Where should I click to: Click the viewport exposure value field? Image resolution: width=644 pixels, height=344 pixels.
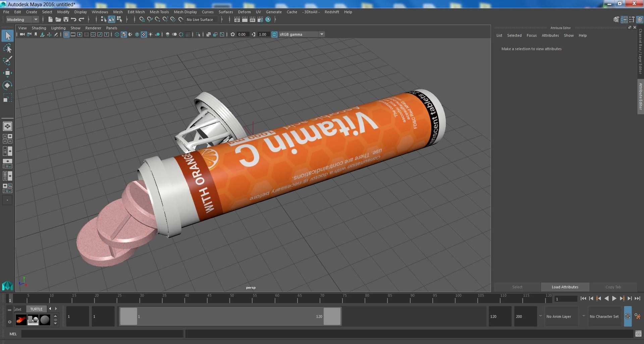(243, 35)
